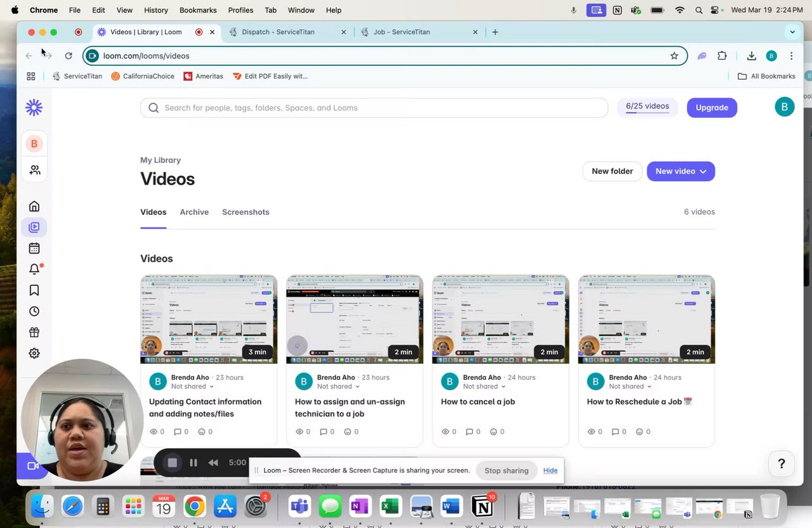Open the Recent history clock icon

tap(34, 311)
